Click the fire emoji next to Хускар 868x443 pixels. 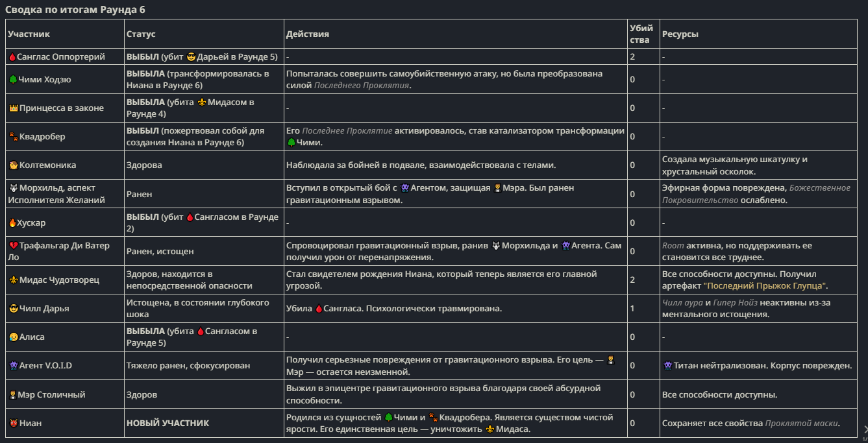point(12,223)
